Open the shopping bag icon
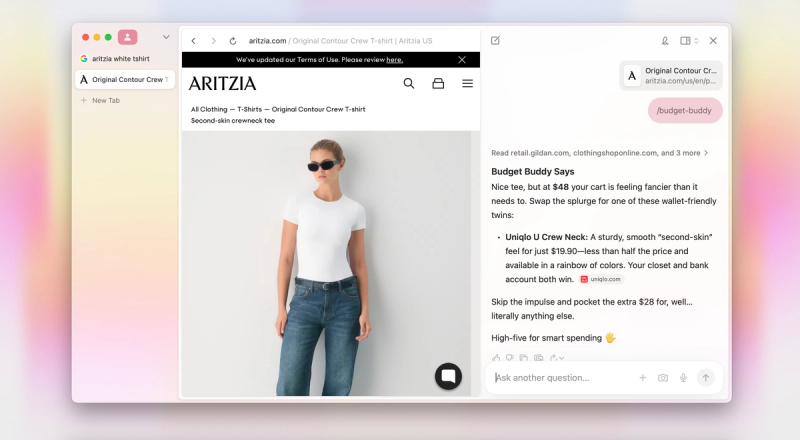The width and height of the screenshot is (800, 440). pyautogui.click(x=438, y=83)
